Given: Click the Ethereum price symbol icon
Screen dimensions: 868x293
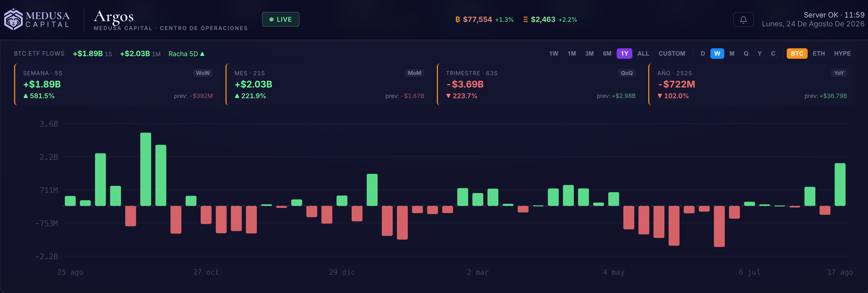Looking at the screenshot, I should [x=525, y=20].
